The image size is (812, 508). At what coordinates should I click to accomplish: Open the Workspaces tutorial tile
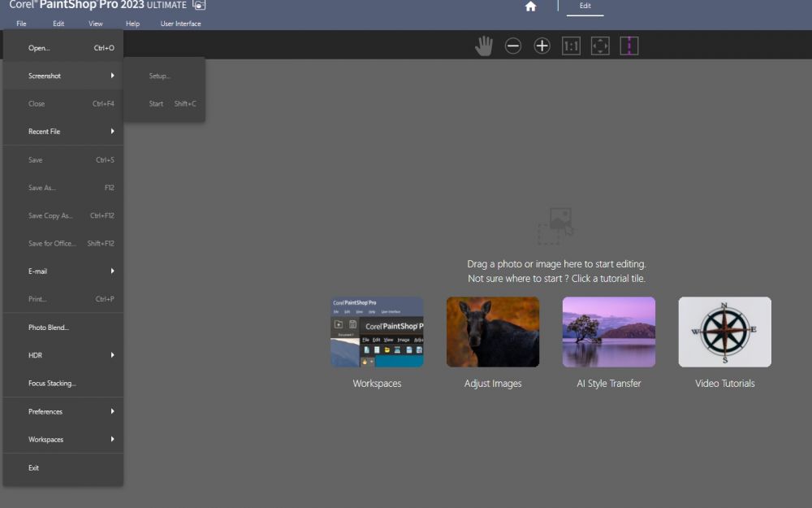[x=377, y=332]
